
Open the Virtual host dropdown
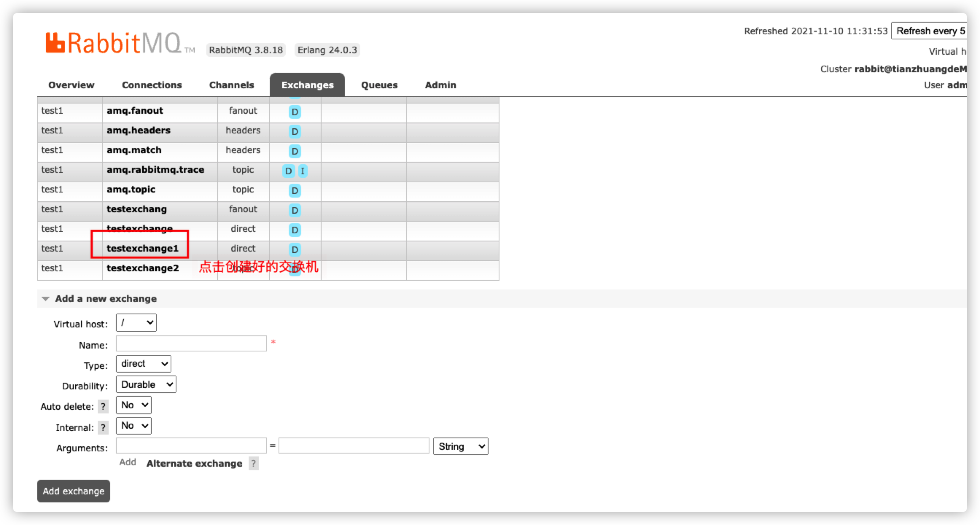point(136,323)
